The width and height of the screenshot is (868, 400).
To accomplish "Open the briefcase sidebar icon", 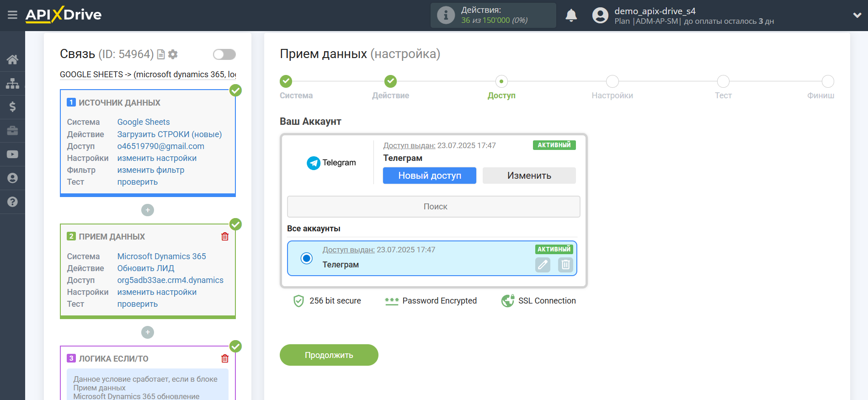I will click(x=12, y=131).
